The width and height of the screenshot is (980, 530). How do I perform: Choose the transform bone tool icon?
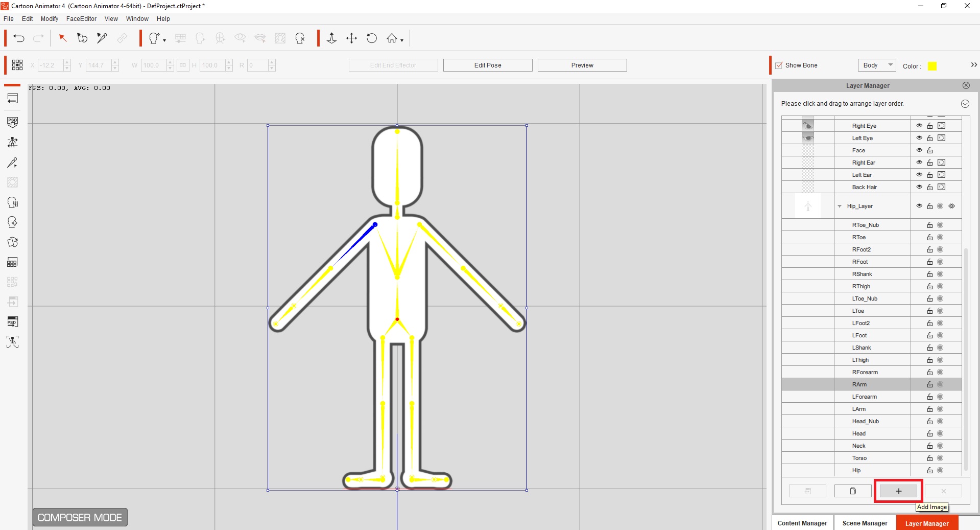click(82, 38)
